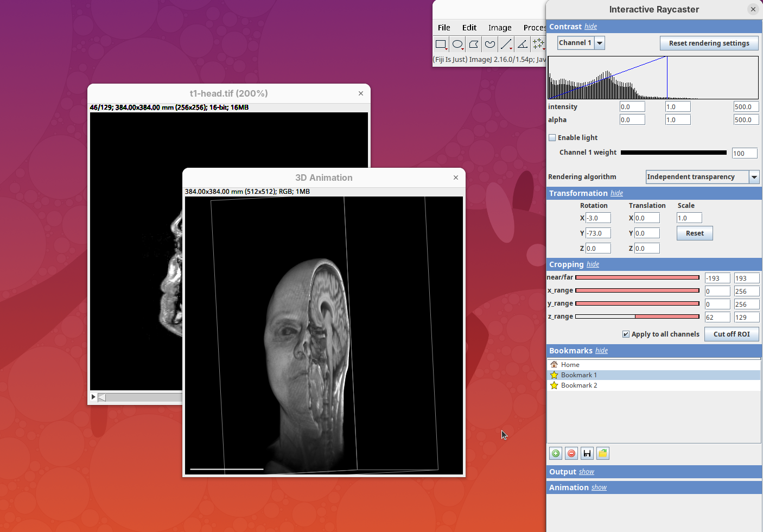Viewport: 763px width, 532px height.
Task: Activate the Straight Line tool
Action: [x=506, y=45]
